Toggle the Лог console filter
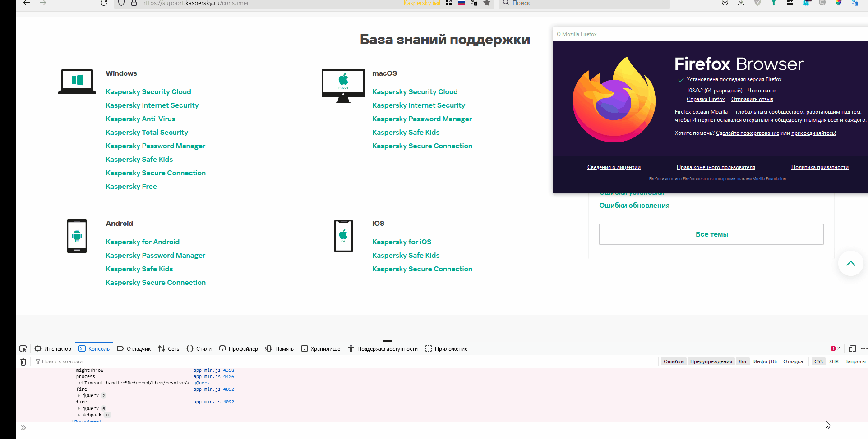868x439 pixels. 743,361
